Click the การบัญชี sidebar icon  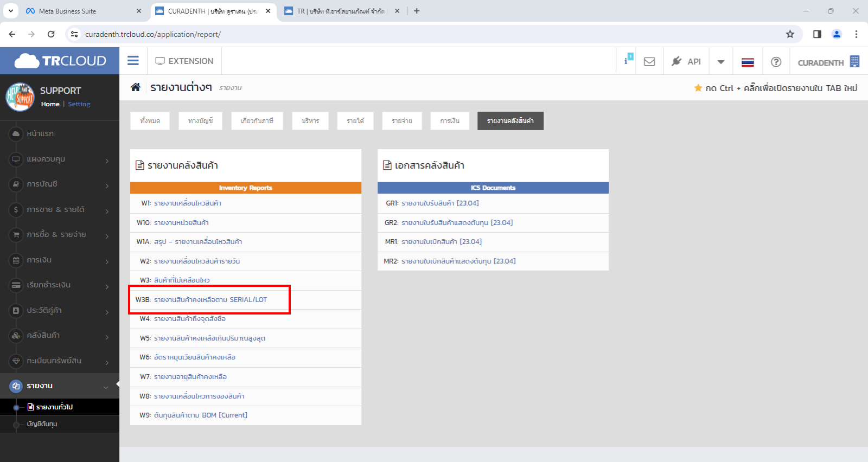tap(16, 184)
